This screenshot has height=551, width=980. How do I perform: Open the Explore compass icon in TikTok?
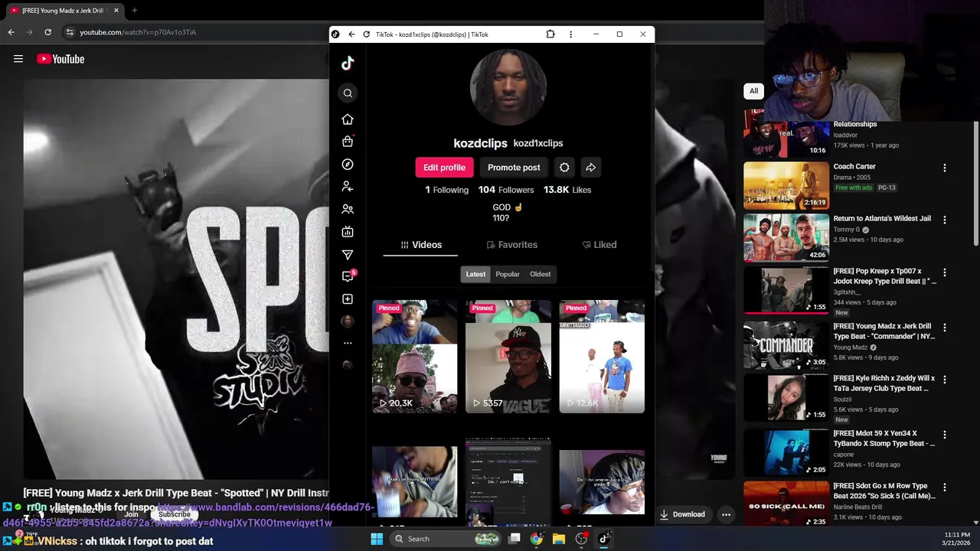point(348,165)
